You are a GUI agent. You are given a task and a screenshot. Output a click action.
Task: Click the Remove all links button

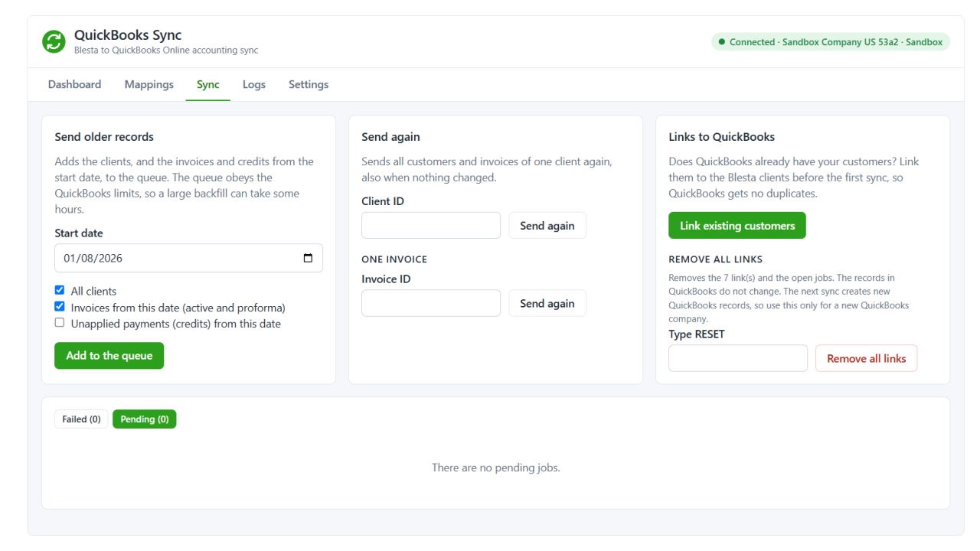click(x=867, y=359)
